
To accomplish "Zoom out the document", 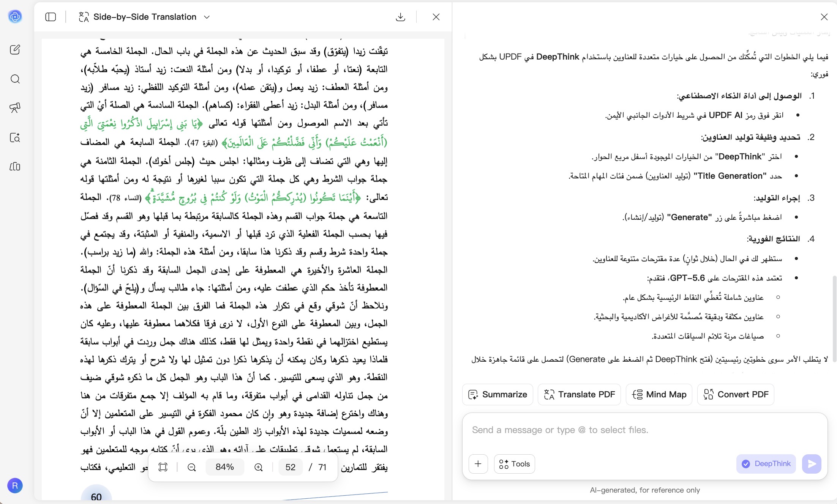I will [x=192, y=467].
